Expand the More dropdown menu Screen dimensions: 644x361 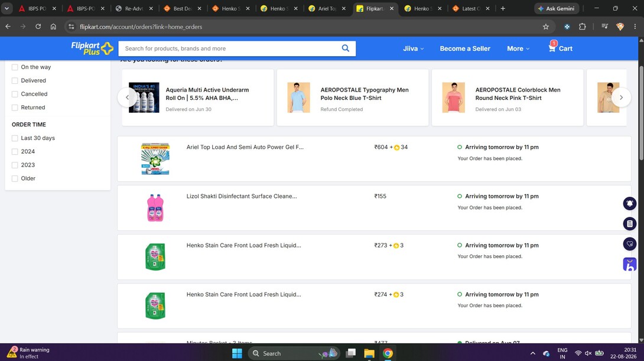tap(518, 48)
